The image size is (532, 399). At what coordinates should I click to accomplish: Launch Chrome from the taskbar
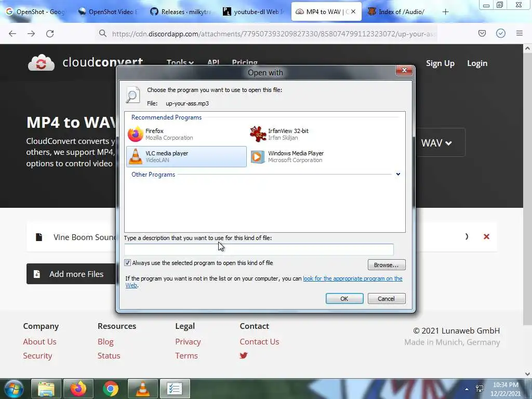[111, 389]
